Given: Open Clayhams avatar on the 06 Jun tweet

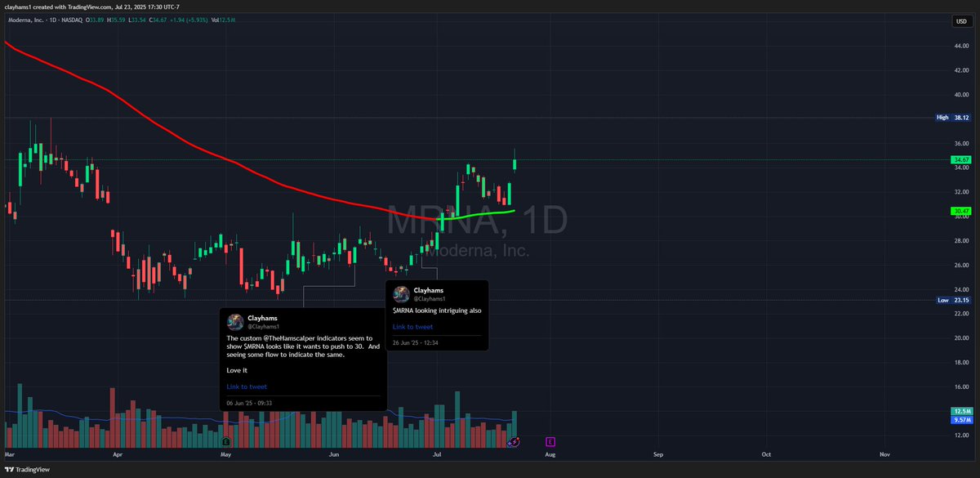Looking at the screenshot, I should tap(235, 321).
